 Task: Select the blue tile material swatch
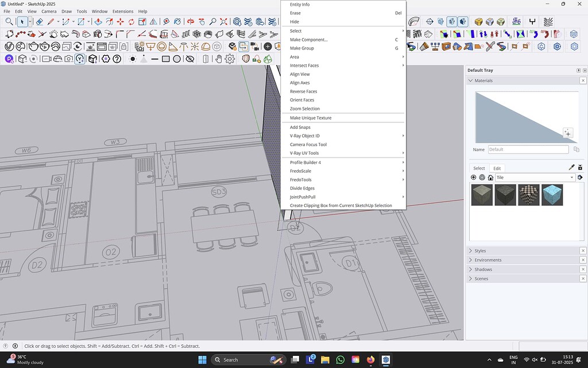[552, 195]
